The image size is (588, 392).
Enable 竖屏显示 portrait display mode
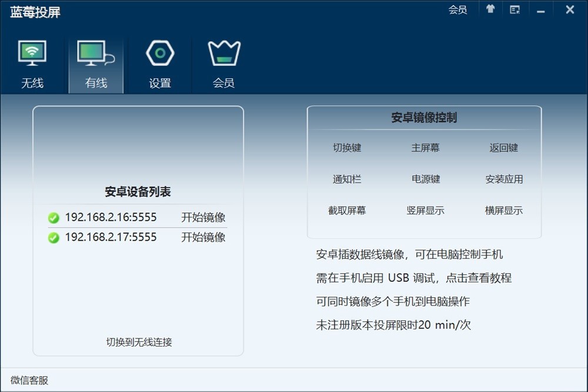click(x=425, y=210)
